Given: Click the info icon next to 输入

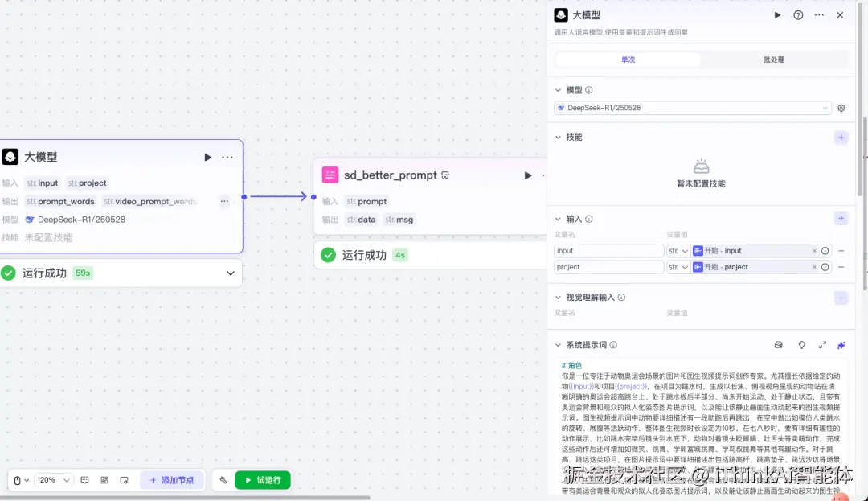Looking at the screenshot, I should pyautogui.click(x=589, y=220).
